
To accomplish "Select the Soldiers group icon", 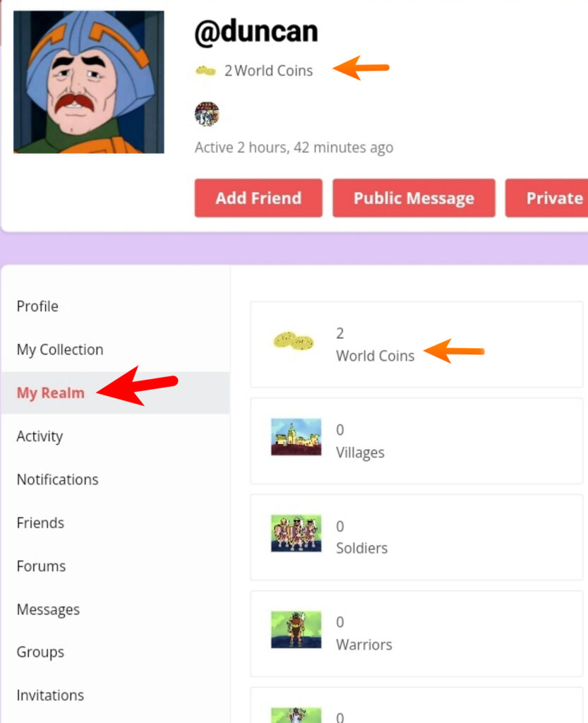I will pyautogui.click(x=296, y=533).
